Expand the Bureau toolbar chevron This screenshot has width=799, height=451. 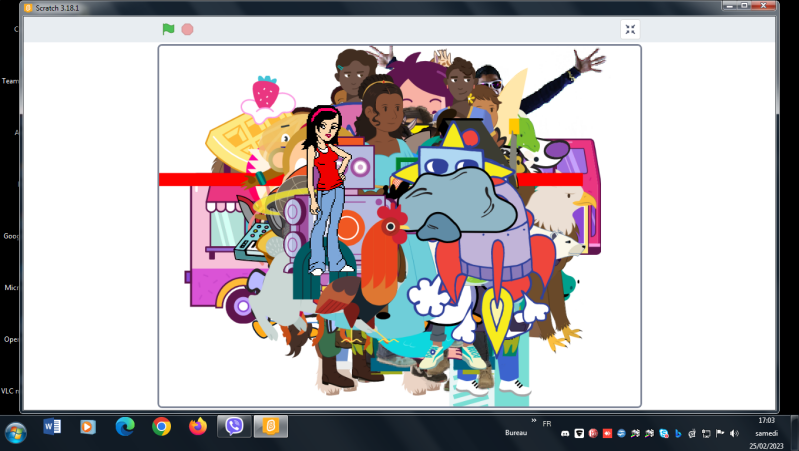tap(534, 420)
